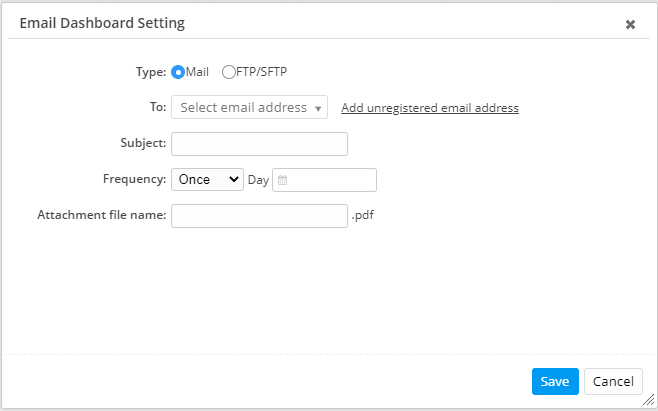Viewport: 658px width, 411px height.
Task: Click the resize grip in dialog corner
Action: pos(648,401)
